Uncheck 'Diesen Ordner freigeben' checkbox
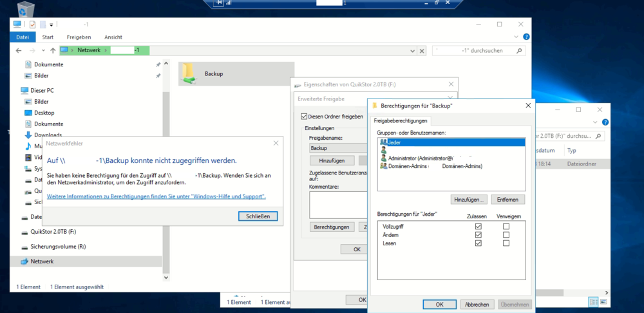The height and width of the screenshot is (313, 644). [305, 117]
